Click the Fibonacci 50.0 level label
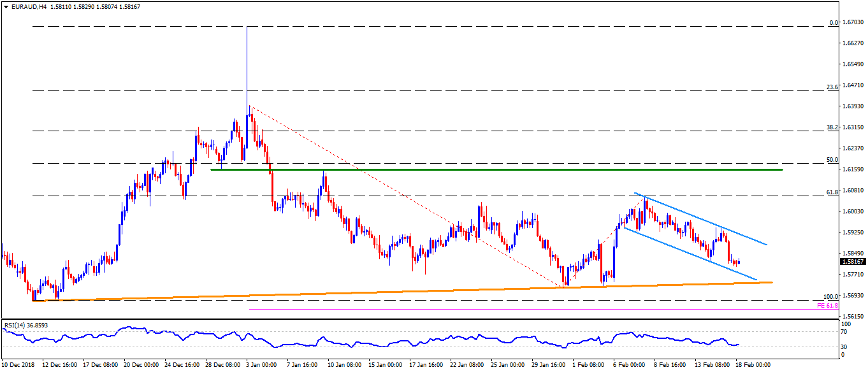The width and height of the screenshot is (868, 372). (832, 160)
